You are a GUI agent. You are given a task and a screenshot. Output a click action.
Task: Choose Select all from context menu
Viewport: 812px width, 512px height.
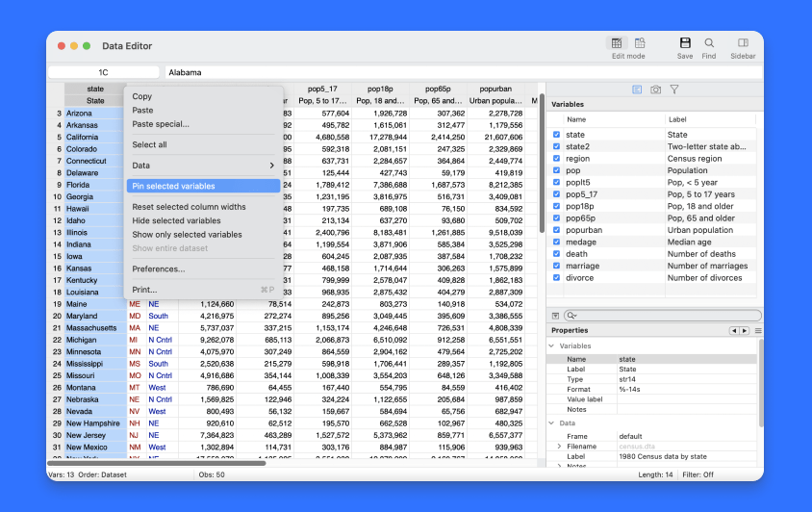point(203,144)
